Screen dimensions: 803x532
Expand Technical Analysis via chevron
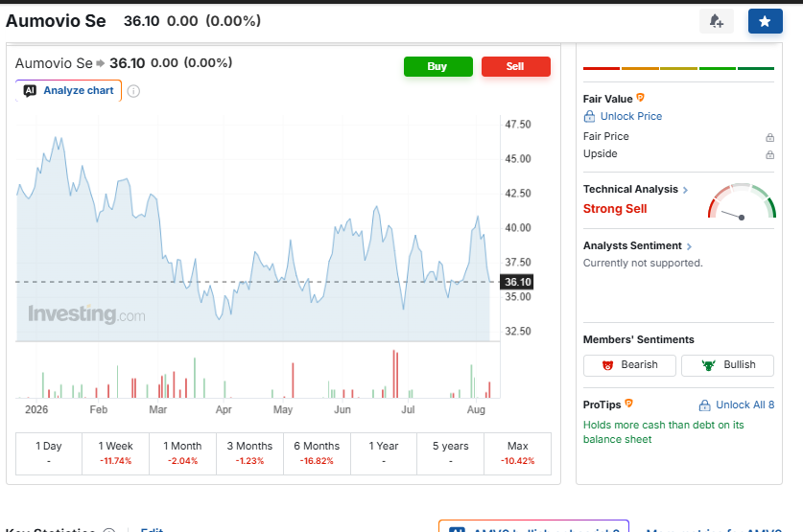(x=685, y=191)
